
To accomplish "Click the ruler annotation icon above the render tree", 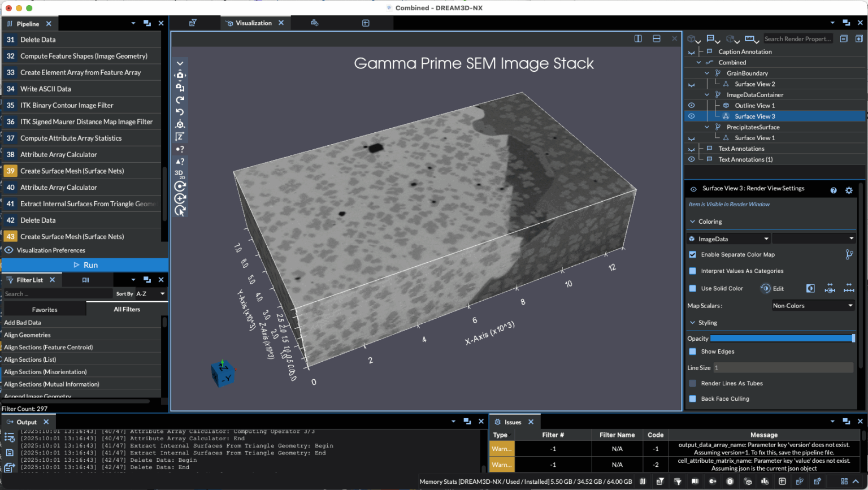I will coord(750,38).
